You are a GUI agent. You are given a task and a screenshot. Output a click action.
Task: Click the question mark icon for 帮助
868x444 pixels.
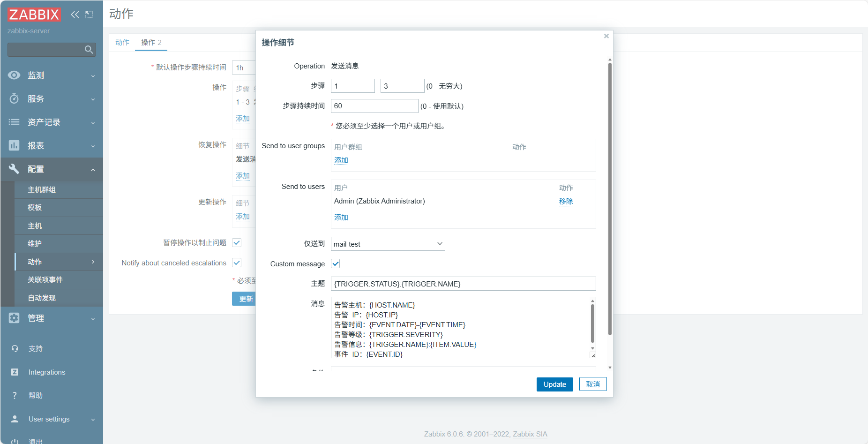pos(15,395)
